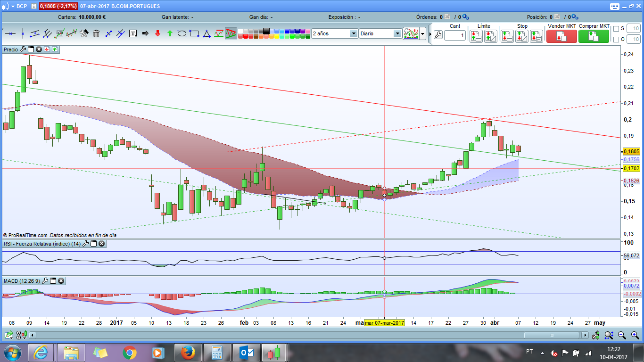Screen dimensions: 644x362
Task: Select the red down arrow drawing tool
Action: click(157, 33)
